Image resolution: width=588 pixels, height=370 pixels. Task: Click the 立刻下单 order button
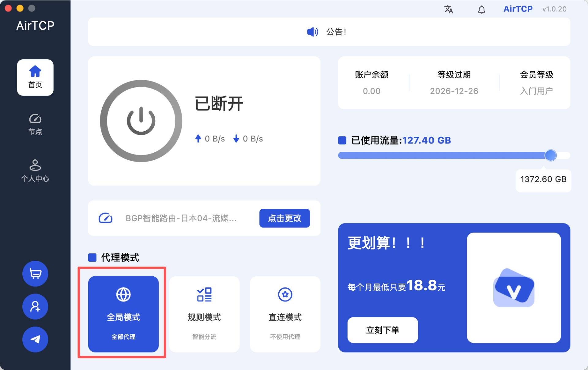pyautogui.click(x=383, y=330)
